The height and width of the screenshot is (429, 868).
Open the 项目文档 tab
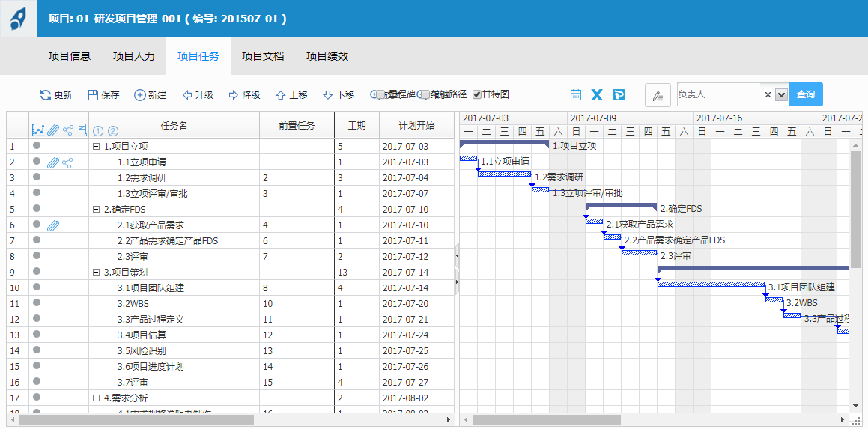(x=263, y=56)
